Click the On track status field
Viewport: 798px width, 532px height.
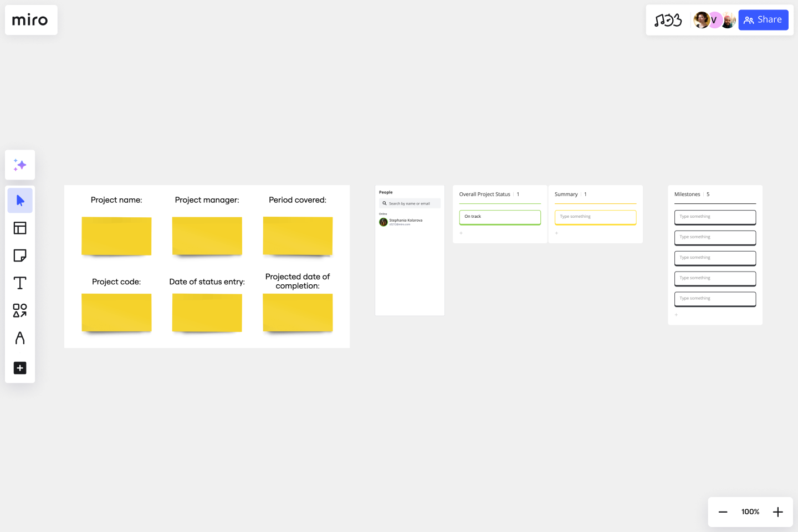tap(500, 217)
